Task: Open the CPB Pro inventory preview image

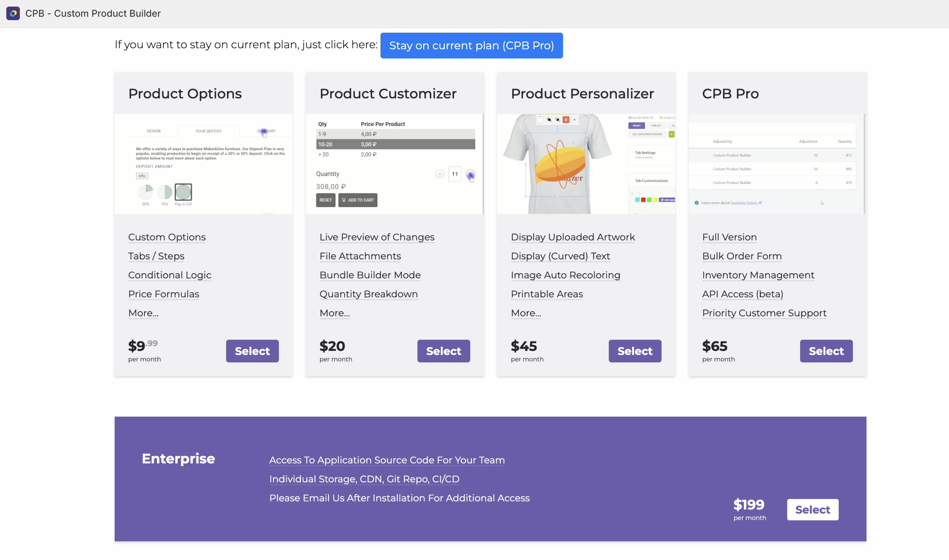Action: pyautogui.click(x=777, y=164)
